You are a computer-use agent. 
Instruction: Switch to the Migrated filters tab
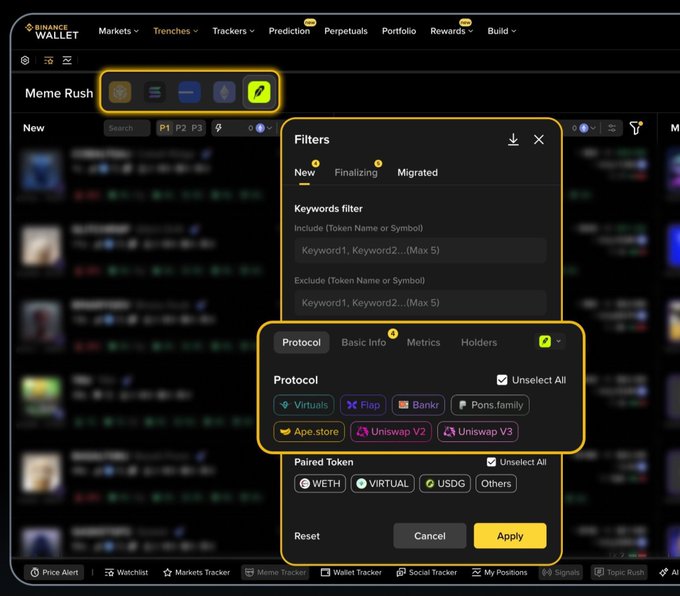(x=417, y=173)
